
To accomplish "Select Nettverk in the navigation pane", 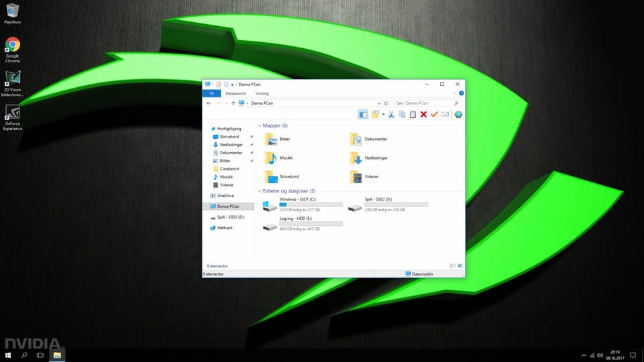I will tap(221, 228).
